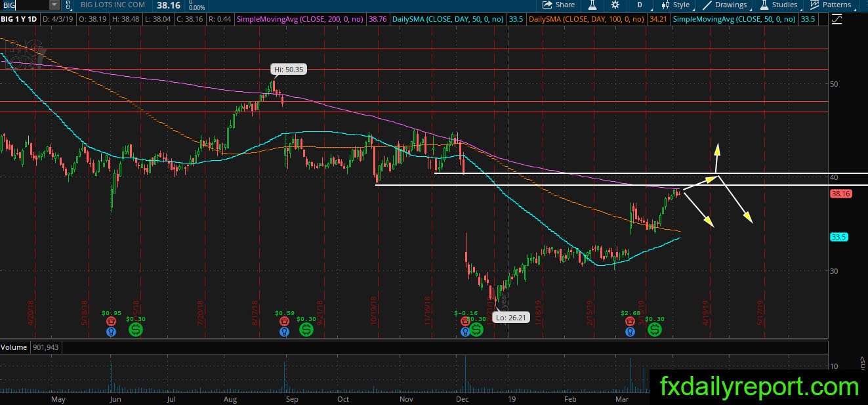Viewport: 868px width, 405px height.
Task: Click the Hi: 50.35 price bubble
Action: coord(289,69)
